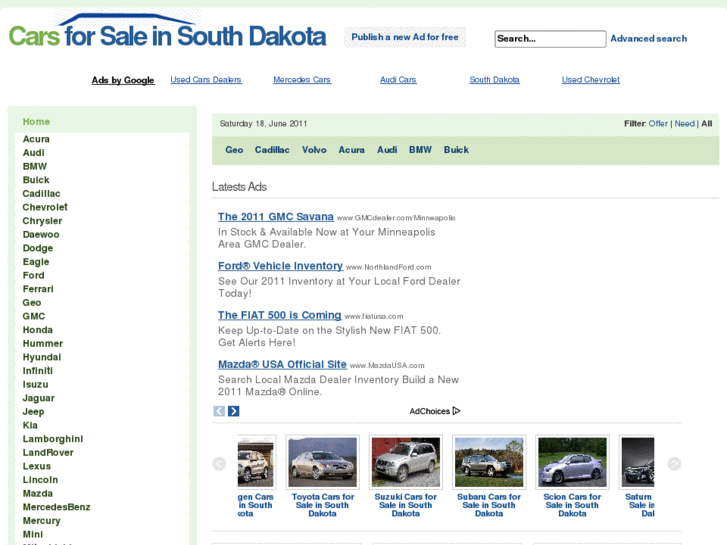The image size is (727, 545).
Task: Click the previous ad arrow icon
Action: [x=219, y=411]
